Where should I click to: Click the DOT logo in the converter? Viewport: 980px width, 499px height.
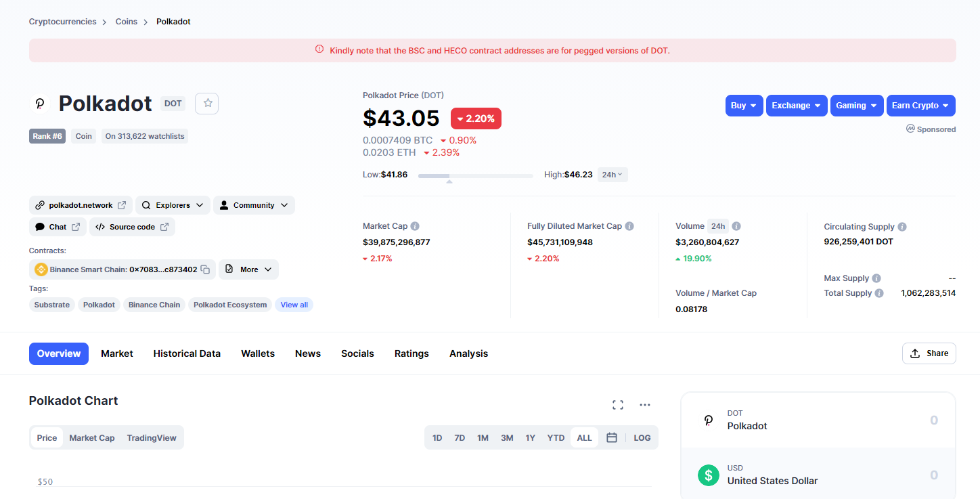pyautogui.click(x=709, y=420)
